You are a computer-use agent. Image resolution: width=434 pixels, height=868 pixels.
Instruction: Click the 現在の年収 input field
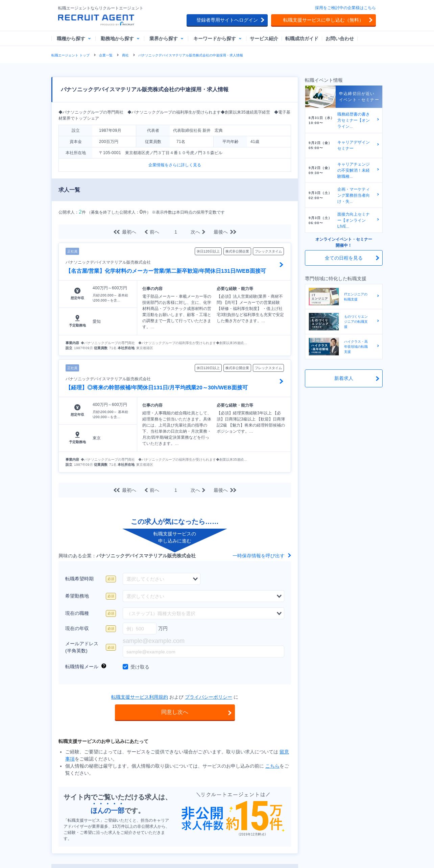(140, 628)
